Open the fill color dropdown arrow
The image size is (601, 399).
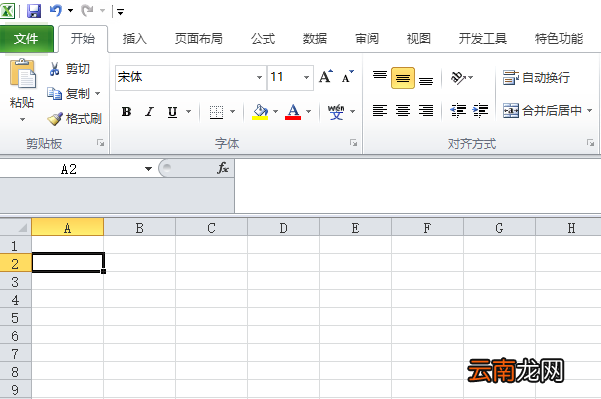point(275,112)
